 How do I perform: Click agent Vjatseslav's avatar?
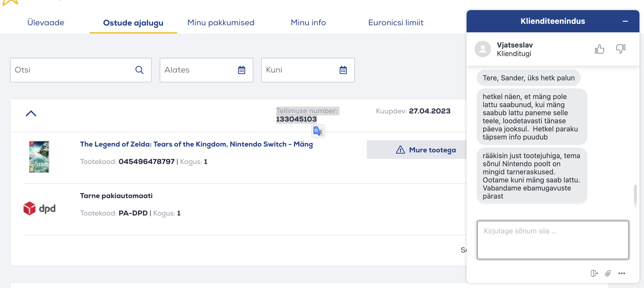tap(483, 49)
